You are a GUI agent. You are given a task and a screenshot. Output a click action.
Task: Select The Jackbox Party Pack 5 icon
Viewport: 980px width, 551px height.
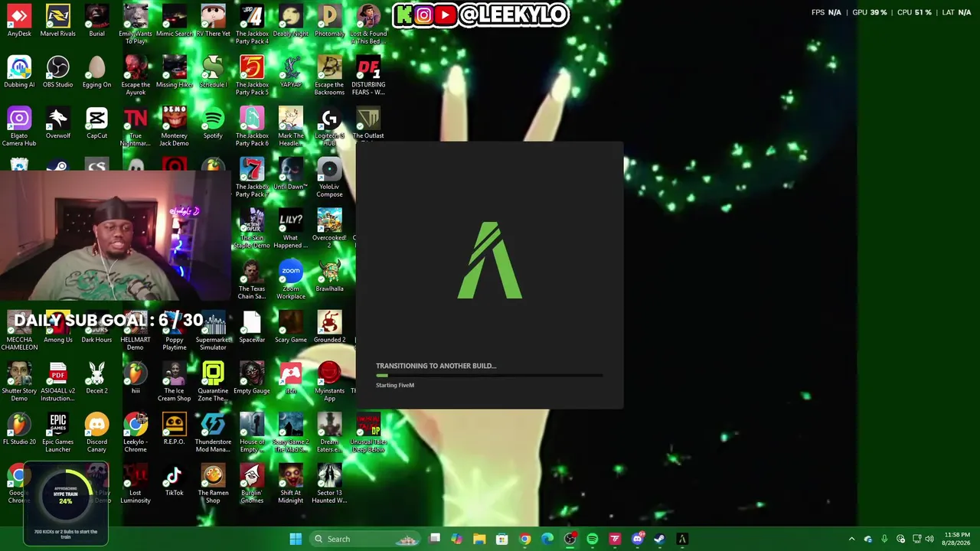252,75
